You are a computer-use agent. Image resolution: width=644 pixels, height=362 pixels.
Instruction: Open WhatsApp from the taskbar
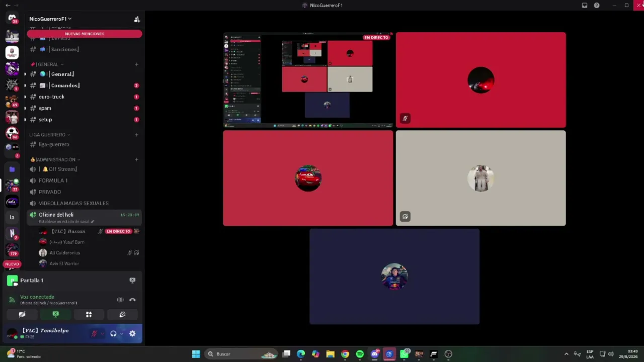point(404,354)
